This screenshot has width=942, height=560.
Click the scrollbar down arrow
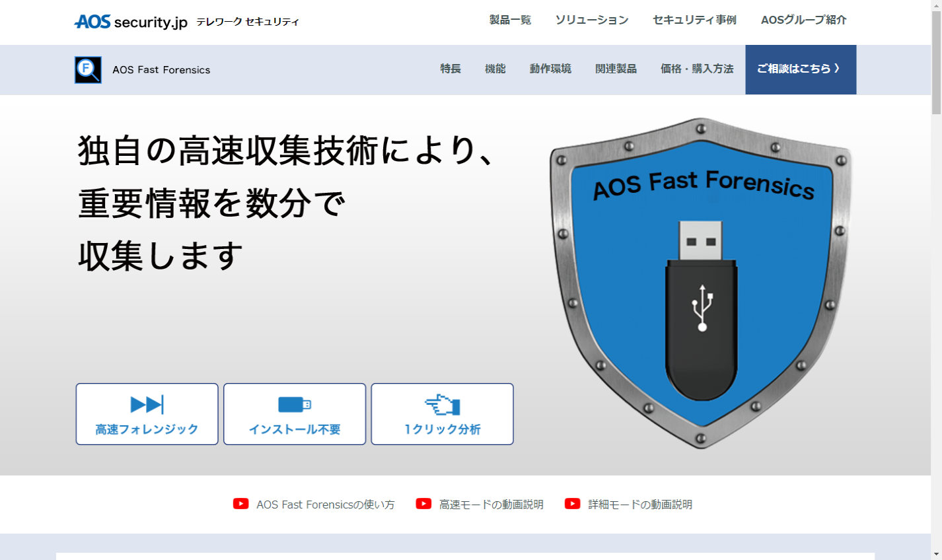pos(936,554)
